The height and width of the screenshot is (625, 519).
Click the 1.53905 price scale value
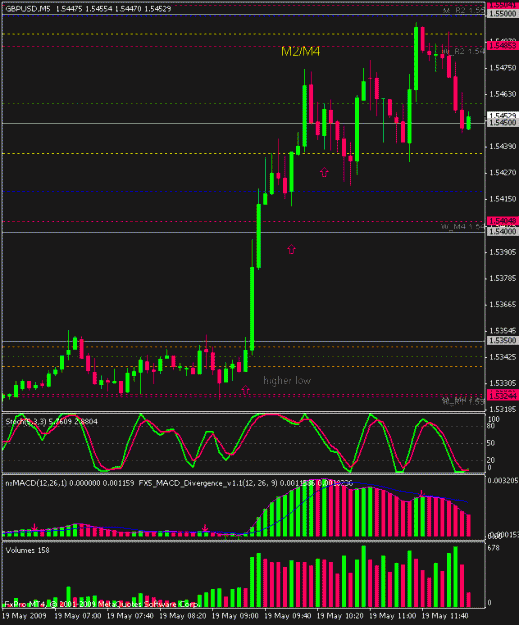(x=503, y=252)
